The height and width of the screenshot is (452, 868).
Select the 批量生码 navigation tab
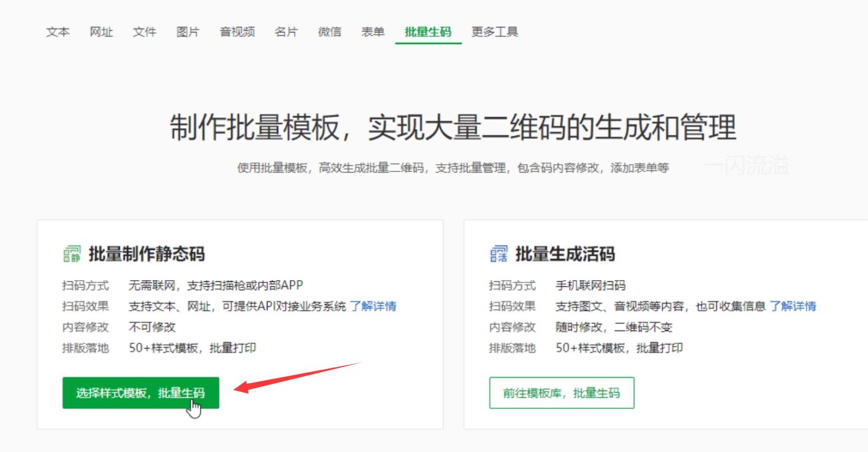coord(428,31)
